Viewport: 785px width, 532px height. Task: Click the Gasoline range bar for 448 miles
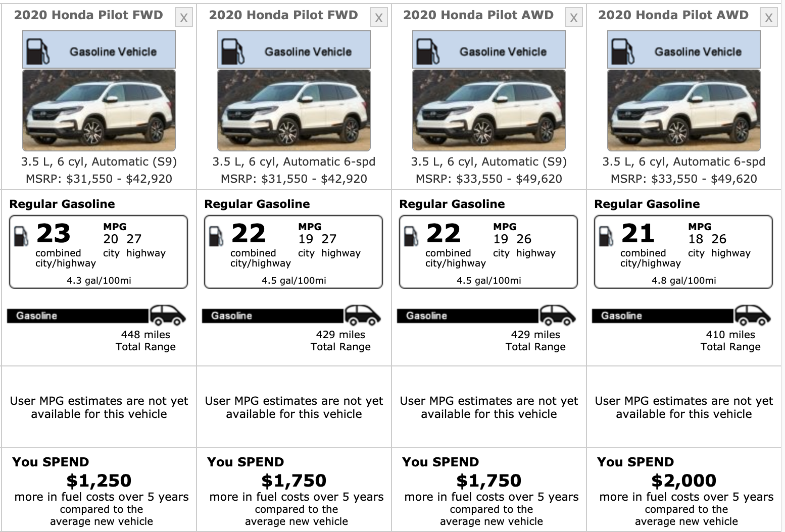[x=78, y=316]
